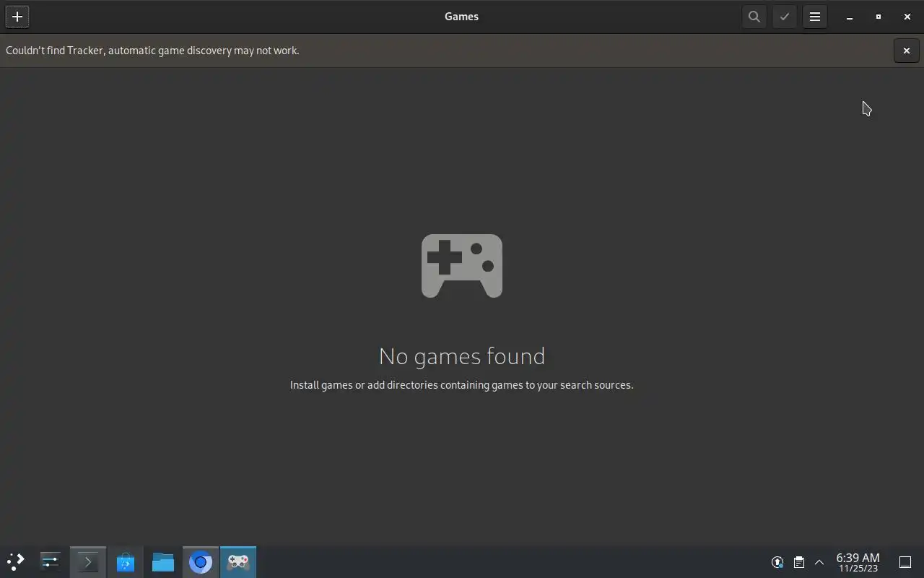The width and height of the screenshot is (924, 578).
Task: Dismiss the Tracker warning banner
Action: tap(907, 51)
